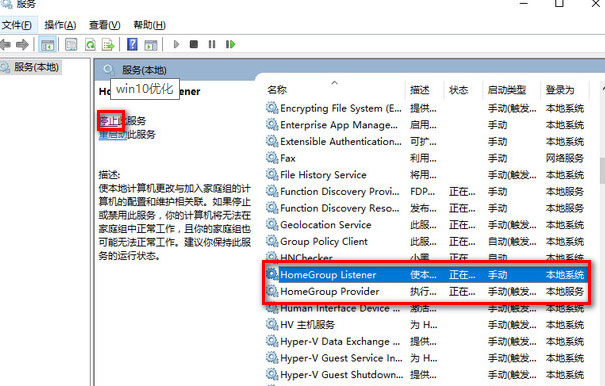This screenshot has width=605, height=386.
Task: Open the 文件(F) menu
Action: 17,25
